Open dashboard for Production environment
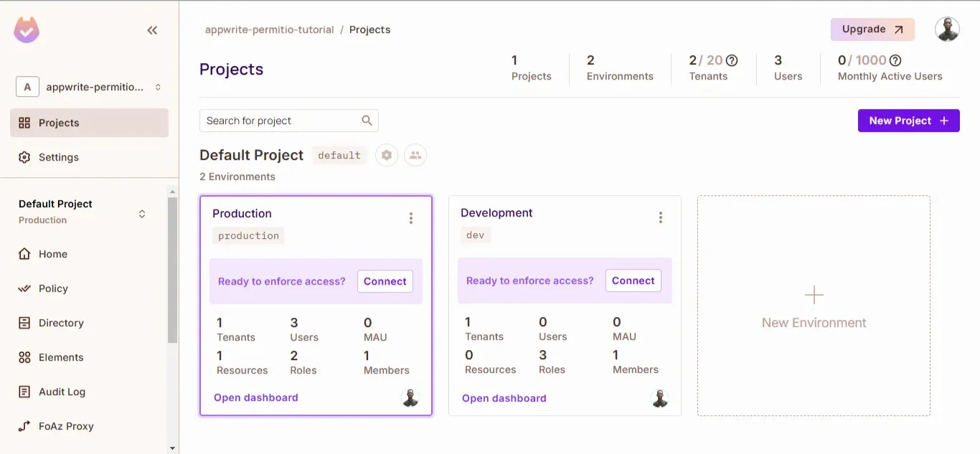The width and height of the screenshot is (980, 454). coord(256,397)
